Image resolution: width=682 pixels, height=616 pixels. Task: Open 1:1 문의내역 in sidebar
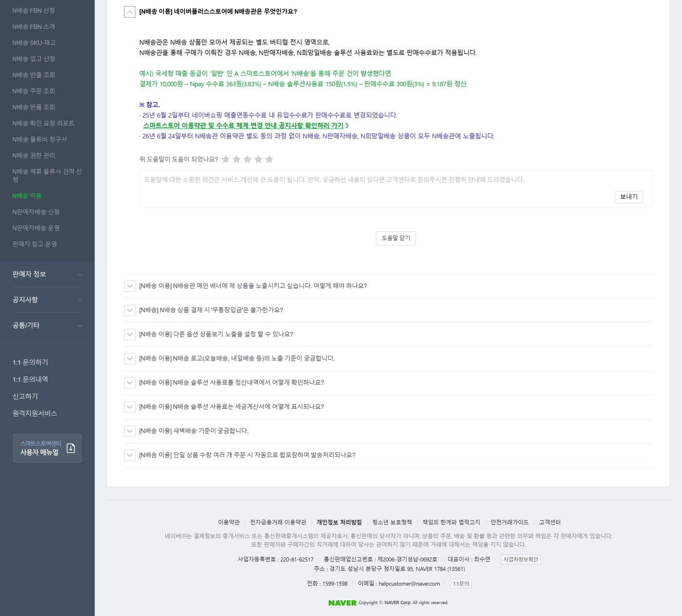tap(30, 380)
